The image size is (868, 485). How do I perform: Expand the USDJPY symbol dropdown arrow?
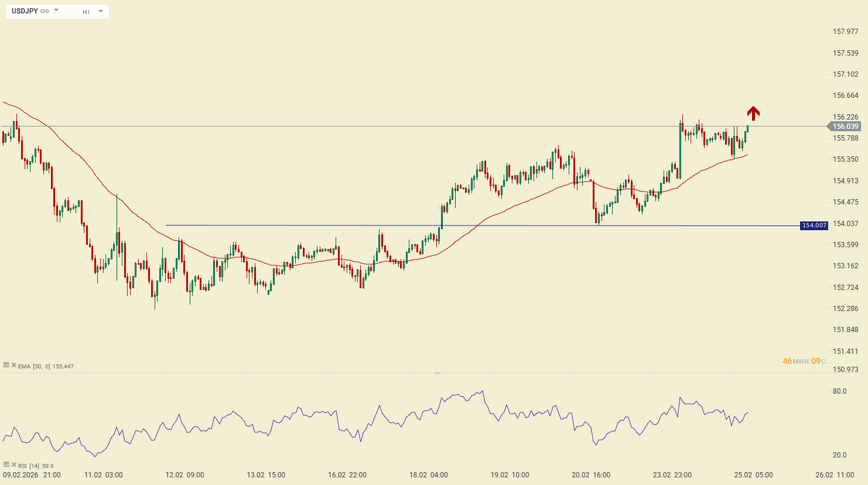click(56, 11)
